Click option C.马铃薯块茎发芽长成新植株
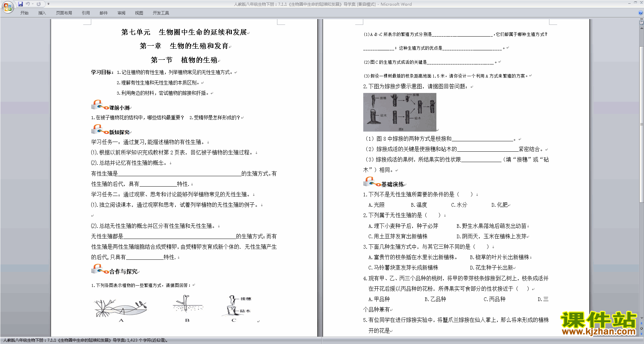Image resolution: width=644 pixels, height=344 pixels. (x=403, y=268)
